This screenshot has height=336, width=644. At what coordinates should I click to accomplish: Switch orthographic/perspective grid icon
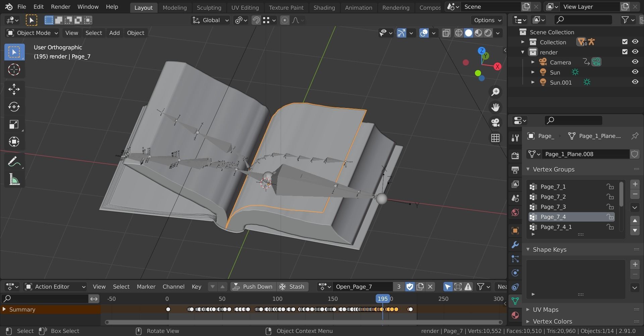click(x=495, y=138)
